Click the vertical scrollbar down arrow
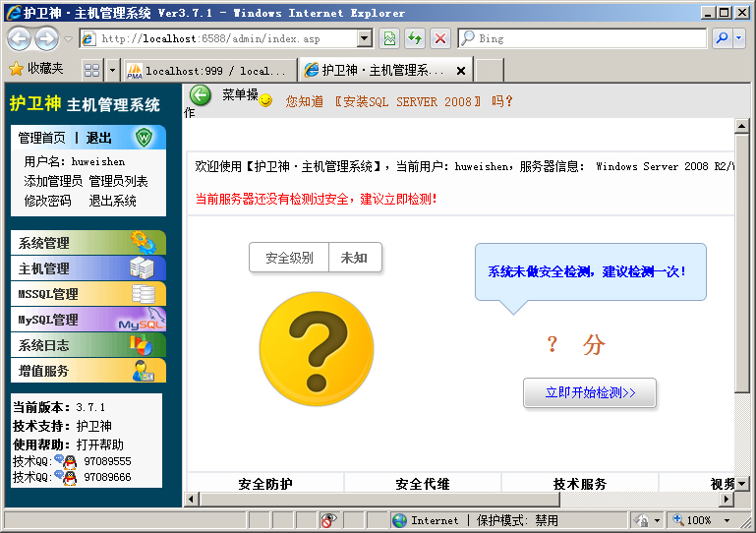Image resolution: width=756 pixels, height=533 pixels. point(741,483)
